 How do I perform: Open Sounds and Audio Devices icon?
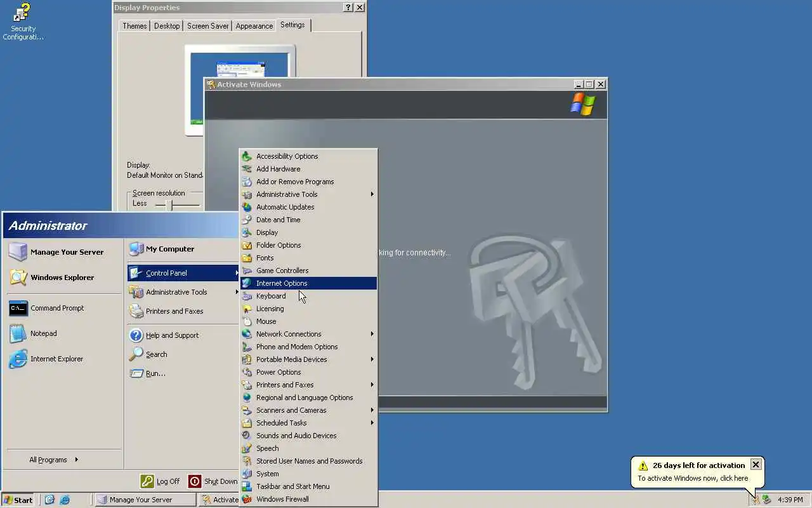coord(247,436)
